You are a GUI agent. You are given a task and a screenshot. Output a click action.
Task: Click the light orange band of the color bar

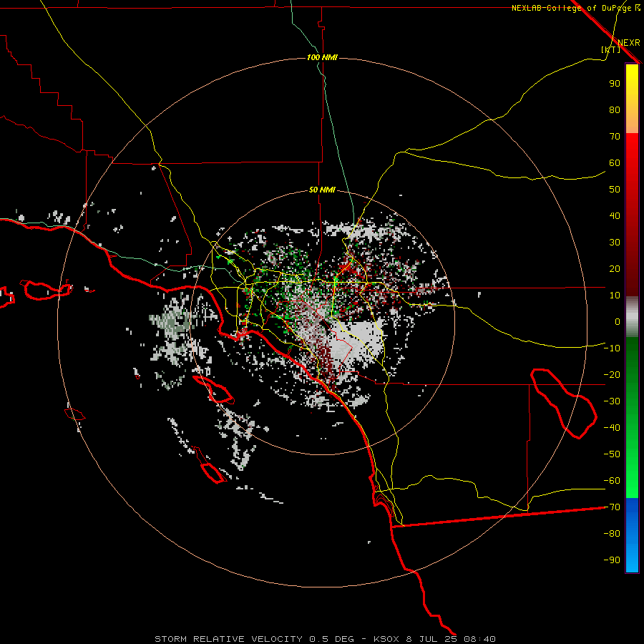coord(632,125)
